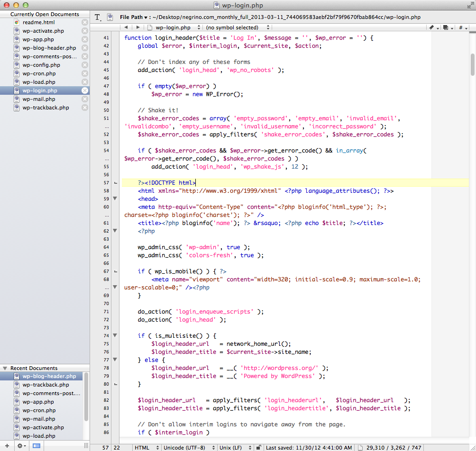
Task: Open Unicode (UTF-8) encoding popup
Action: coord(189,447)
